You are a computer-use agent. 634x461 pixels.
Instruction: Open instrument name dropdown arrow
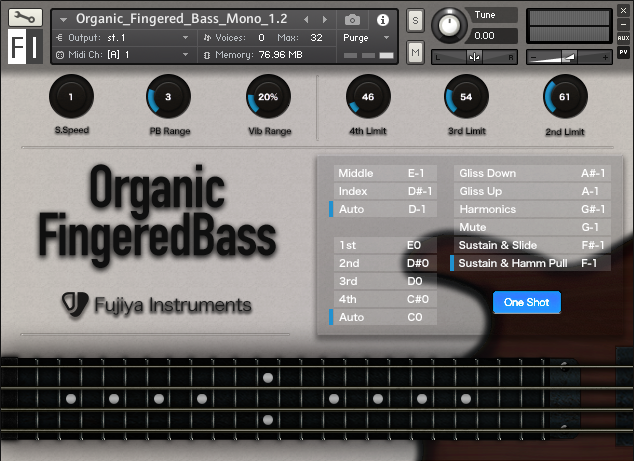[x=63, y=19]
